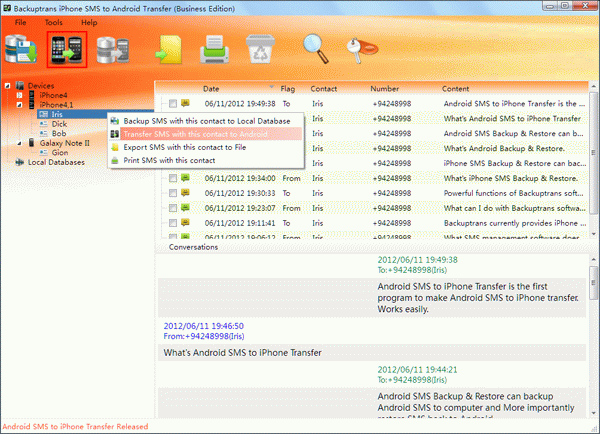Click the message icon in the 19:49:38 row

tap(186, 103)
